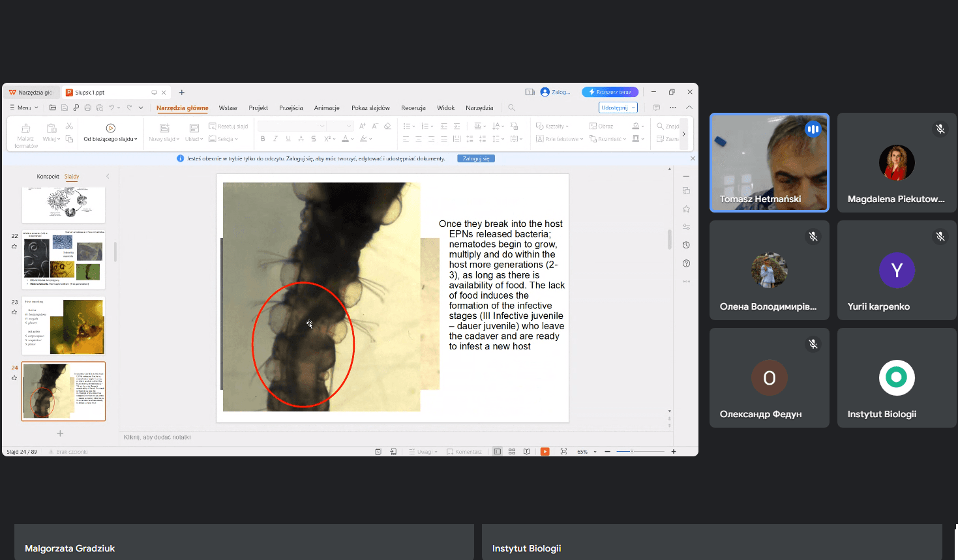The height and width of the screenshot is (560, 958).
Task: Toggle muted mic on Олександр Федун tile
Action: click(x=813, y=344)
